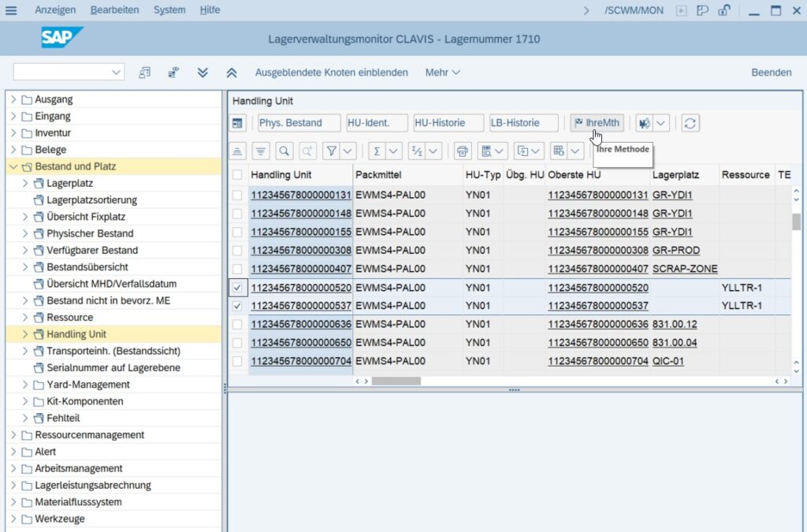Expand all nodes with the double chevron down icon
The width and height of the screenshot is (807, 532).
pos(203,72)
